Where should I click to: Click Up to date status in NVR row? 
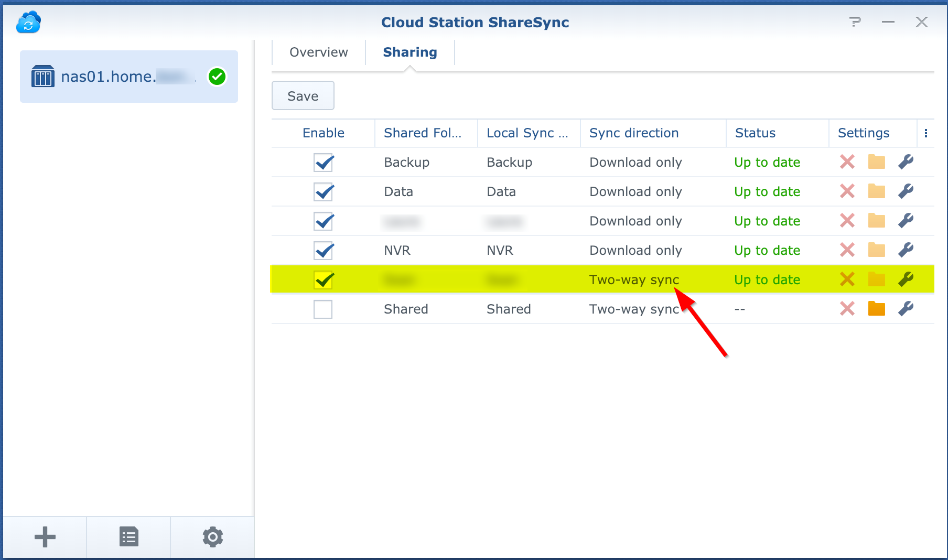[767, 251]
